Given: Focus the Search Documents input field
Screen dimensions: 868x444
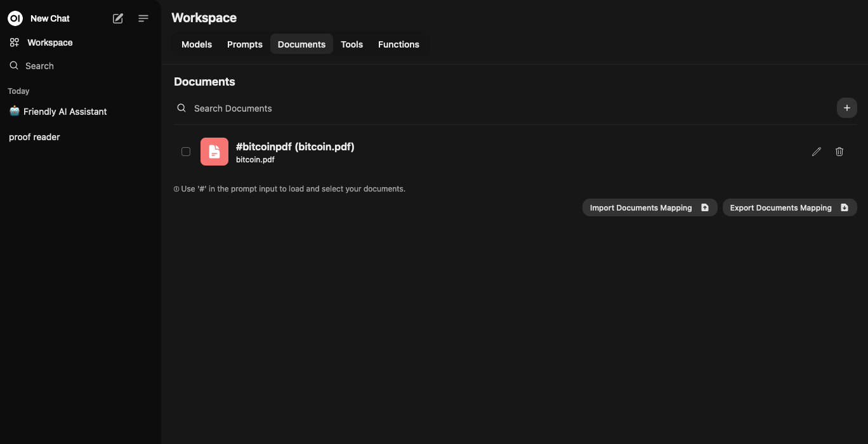Looking at the screenshot, I should coord(511,108).
